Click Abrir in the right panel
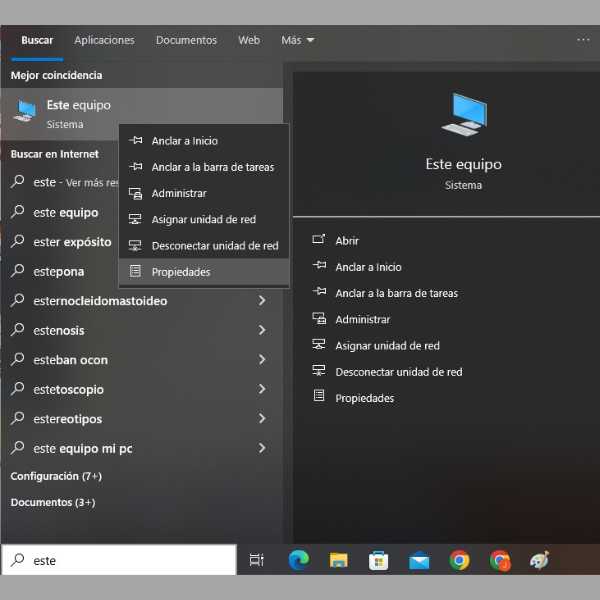 click(x=347, y=241)
